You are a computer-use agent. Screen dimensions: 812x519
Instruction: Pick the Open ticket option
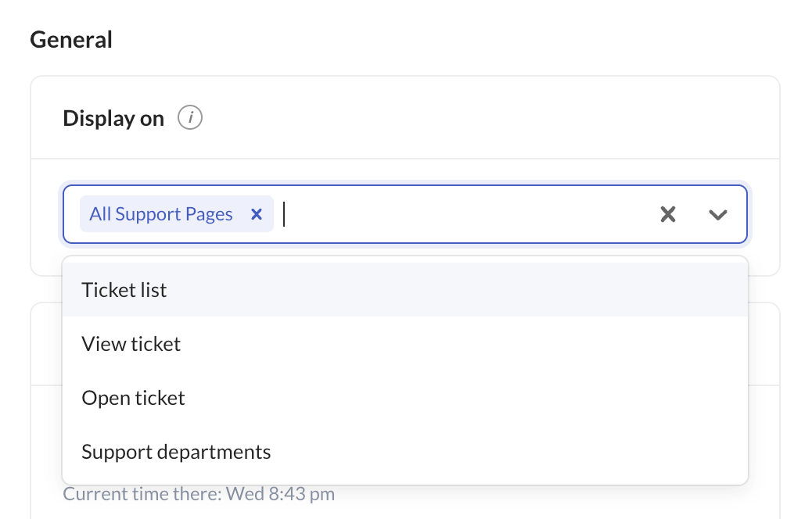(405, 397)
